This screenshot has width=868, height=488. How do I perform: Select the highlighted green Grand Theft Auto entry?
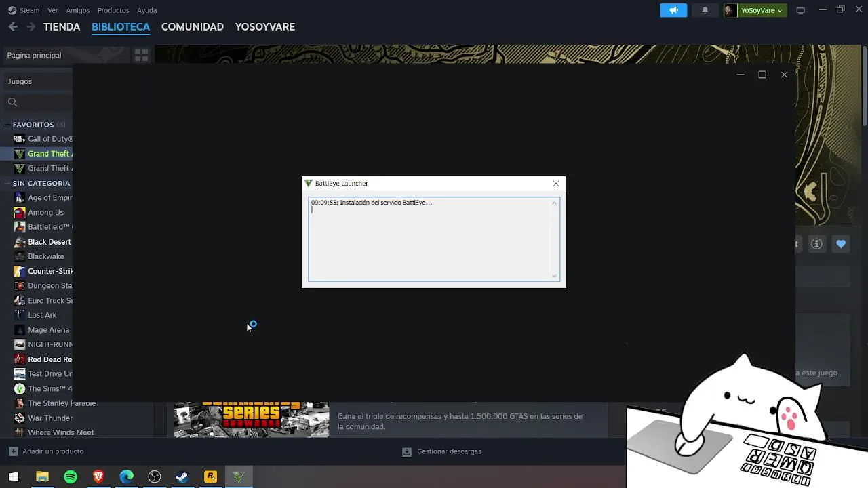coord(50,154)
